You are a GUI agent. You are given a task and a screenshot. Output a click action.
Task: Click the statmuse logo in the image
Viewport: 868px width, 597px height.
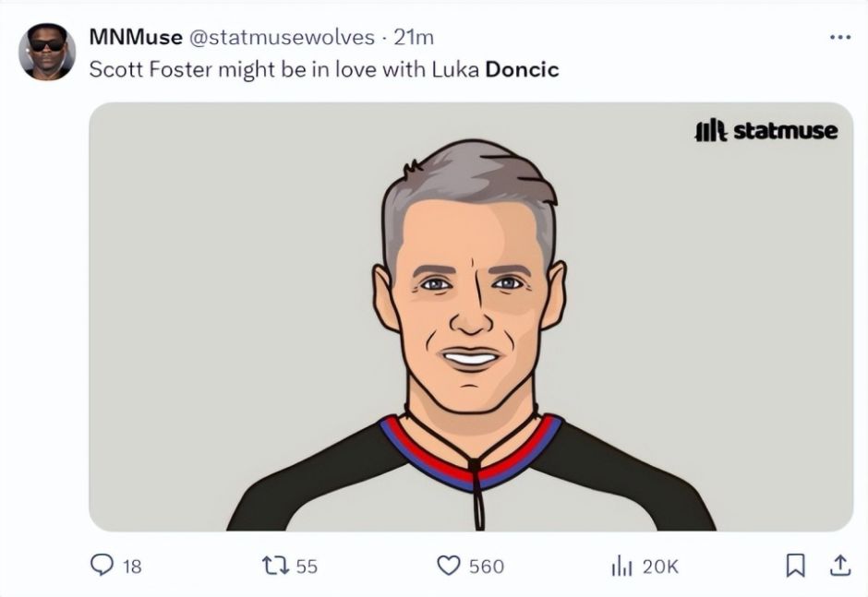coord(766,131)
